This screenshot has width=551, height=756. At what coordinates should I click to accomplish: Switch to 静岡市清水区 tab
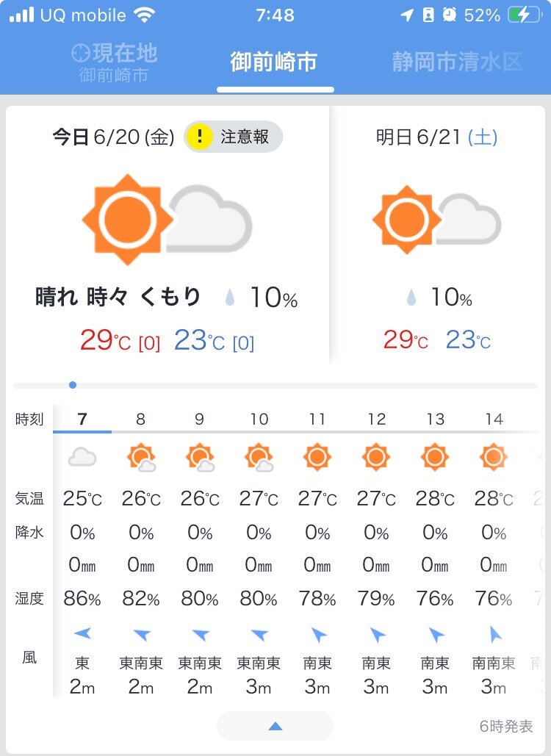point(457,62)
